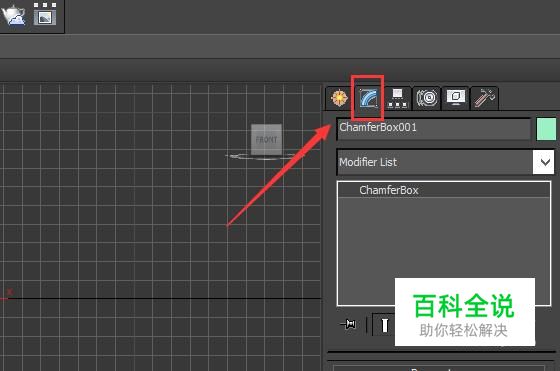
Task: Click the FRONT face of the ViewCube
Action: [x=266, y=139]
